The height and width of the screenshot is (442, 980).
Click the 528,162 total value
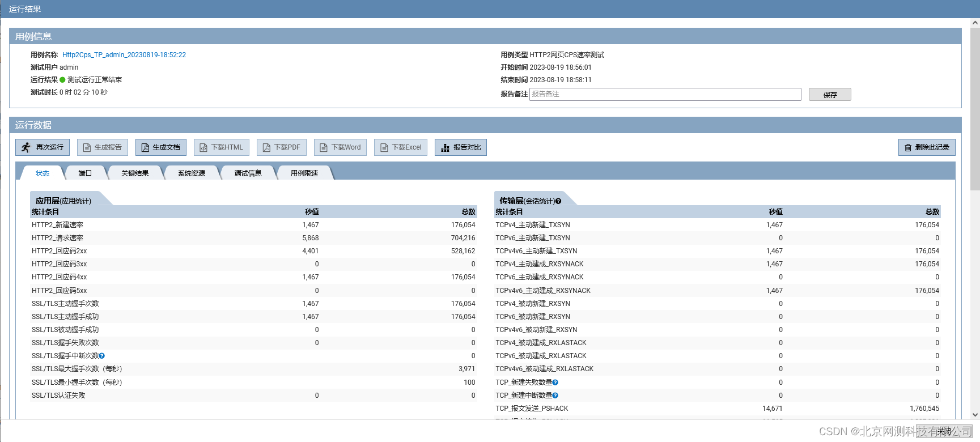463,251
